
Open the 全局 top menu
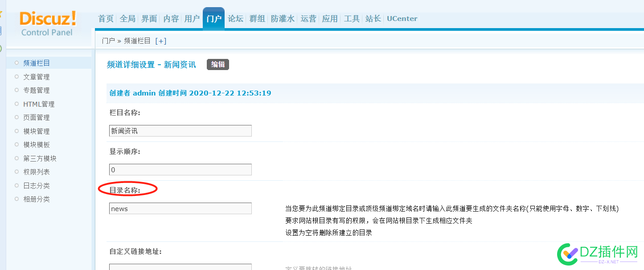pyautogui.click(x=127, y=19)
